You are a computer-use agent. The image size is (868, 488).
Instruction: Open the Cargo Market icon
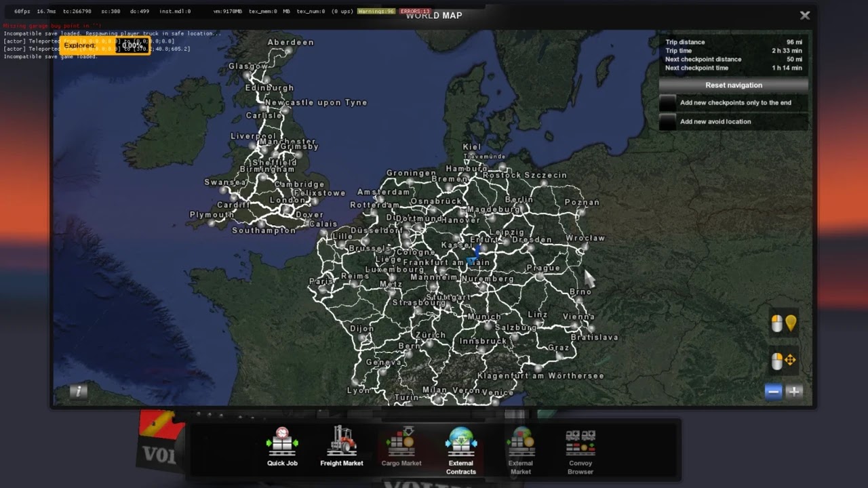(x=401, y=441)
